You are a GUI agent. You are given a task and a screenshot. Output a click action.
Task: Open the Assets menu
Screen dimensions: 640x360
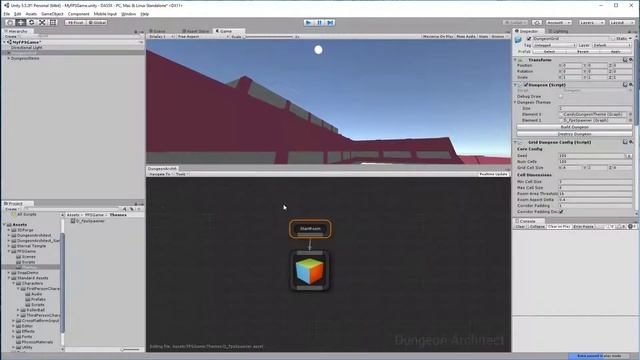pyautogui.click(x=31, y=14)
